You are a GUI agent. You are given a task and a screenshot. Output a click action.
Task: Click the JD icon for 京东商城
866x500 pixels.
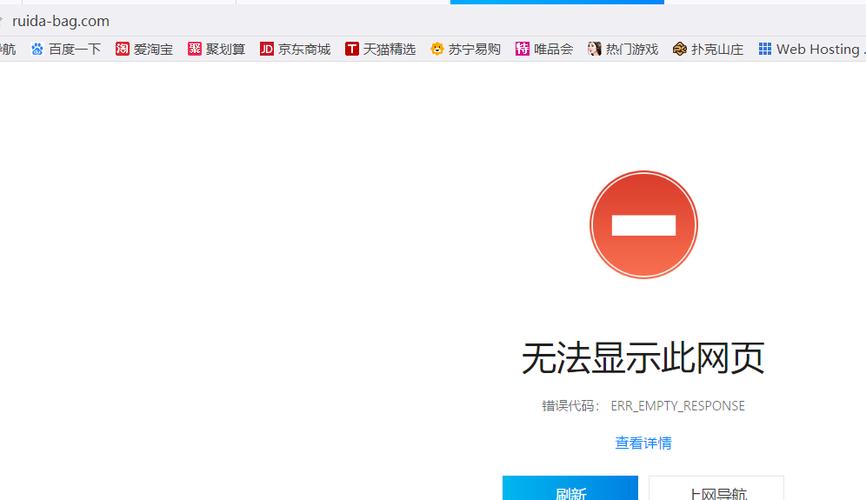pos(267,49)
